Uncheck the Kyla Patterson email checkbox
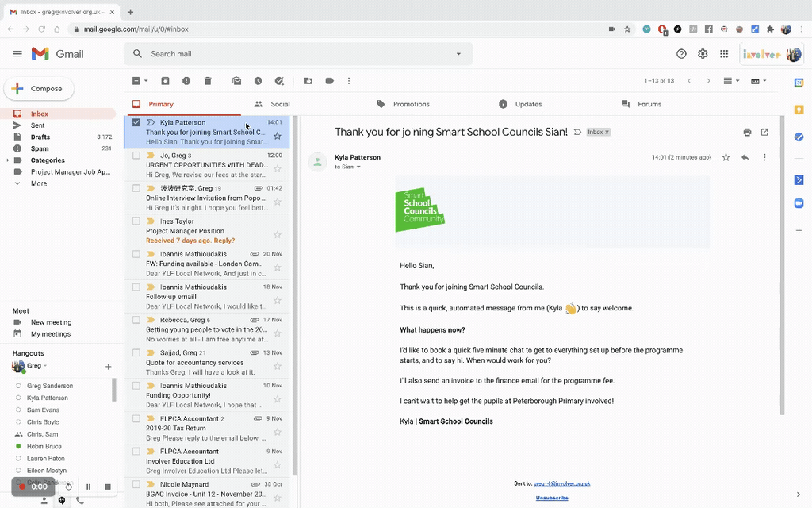This screenshot has height=508, width=812. 136,122
